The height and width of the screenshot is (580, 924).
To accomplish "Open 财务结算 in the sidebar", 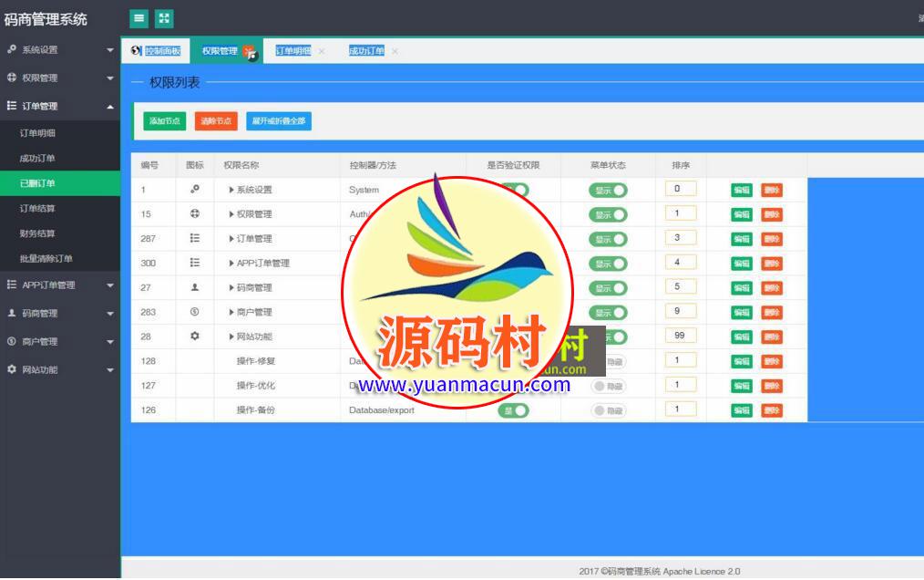I will (x=37, y=233).
